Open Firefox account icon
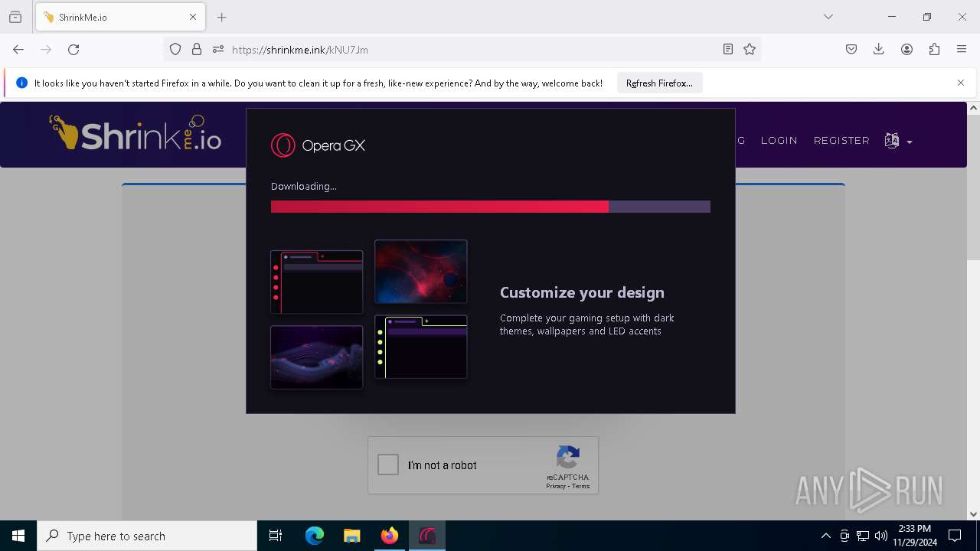 [906, 49]
